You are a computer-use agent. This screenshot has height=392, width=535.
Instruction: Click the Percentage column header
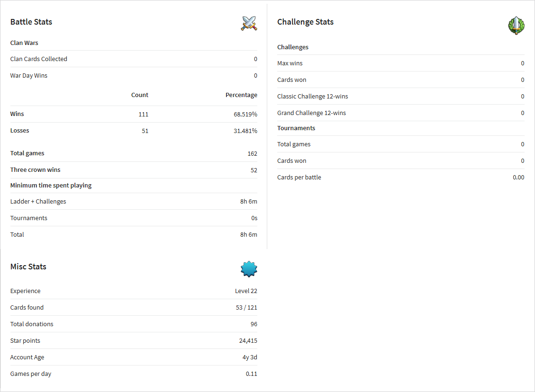click(241, 95)
